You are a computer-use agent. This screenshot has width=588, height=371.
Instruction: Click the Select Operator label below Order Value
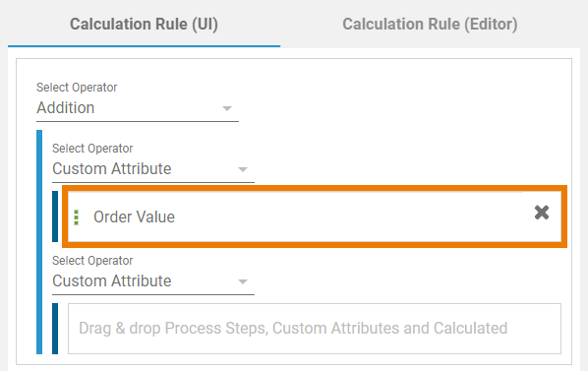pos(92,261)
